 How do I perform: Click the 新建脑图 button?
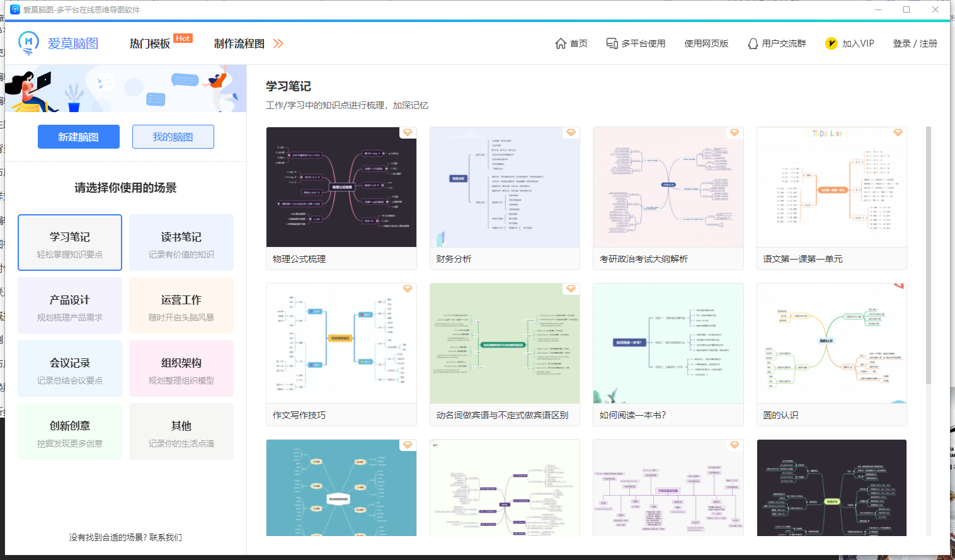(78, 137)
